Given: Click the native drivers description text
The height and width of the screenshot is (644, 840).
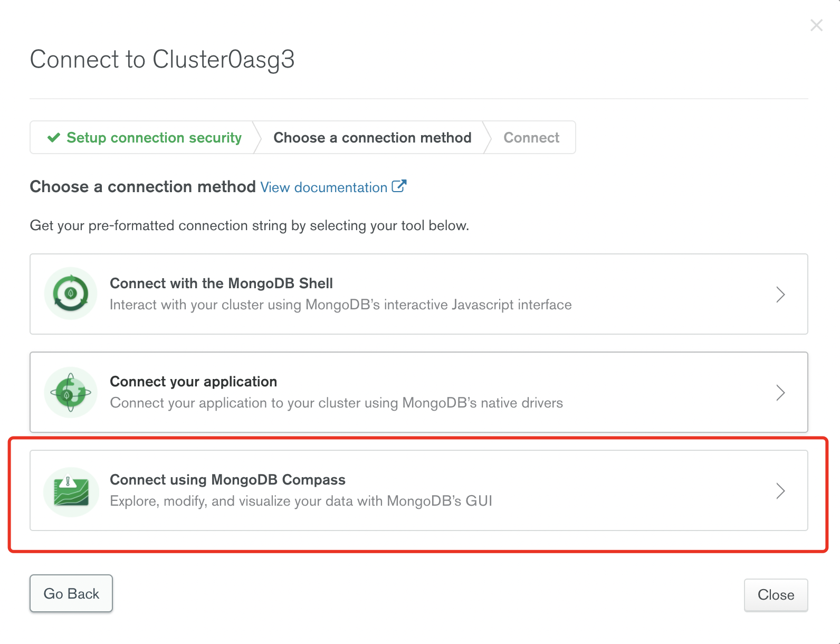Looking at the screenshot, I should 336,403.
